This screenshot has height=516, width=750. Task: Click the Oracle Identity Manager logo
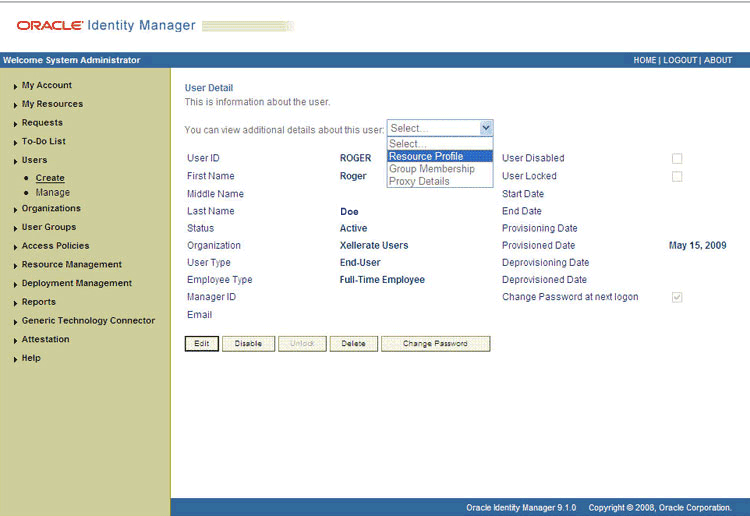(106, 25)
